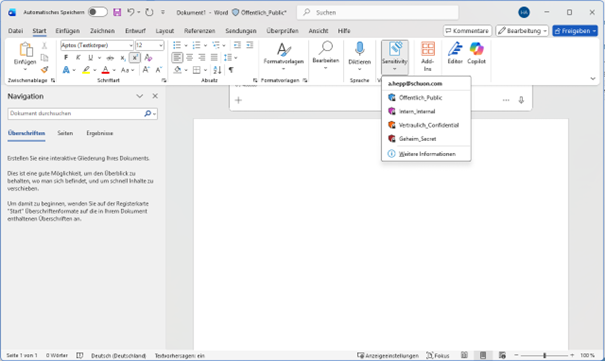Increase font size icon
The width and height of the screenshot is (605, 361).
point(146,70)
